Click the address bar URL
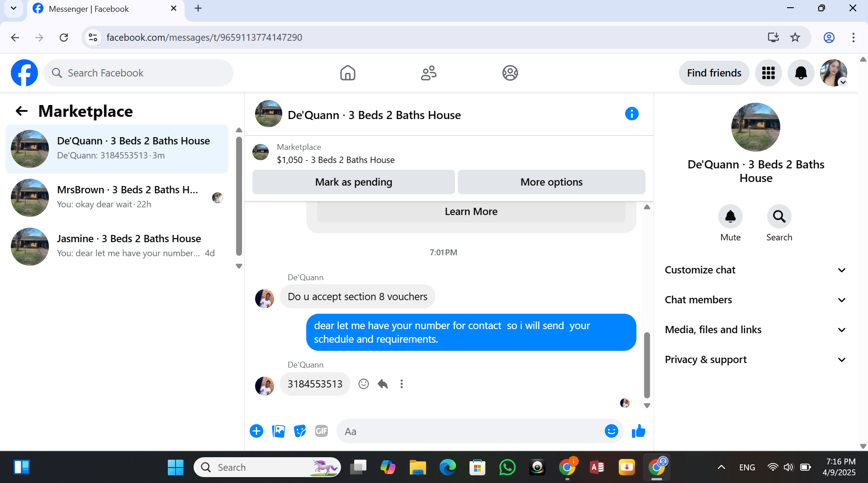 [204, 38]
